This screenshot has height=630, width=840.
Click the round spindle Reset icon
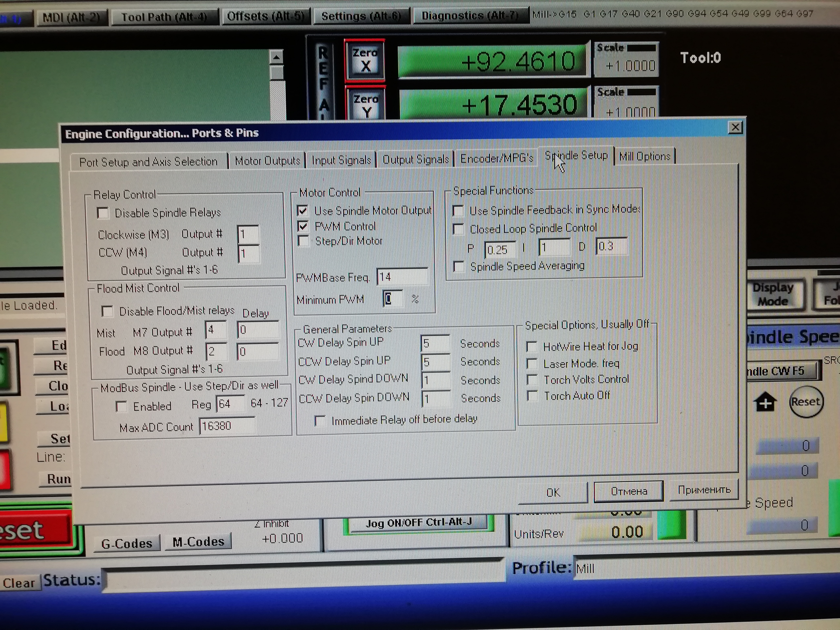click(806, 402)
